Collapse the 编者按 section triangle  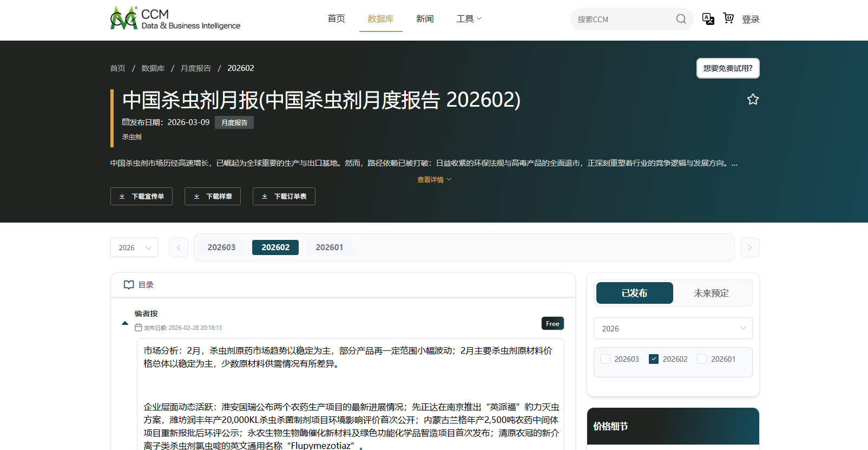coord(125,323)
